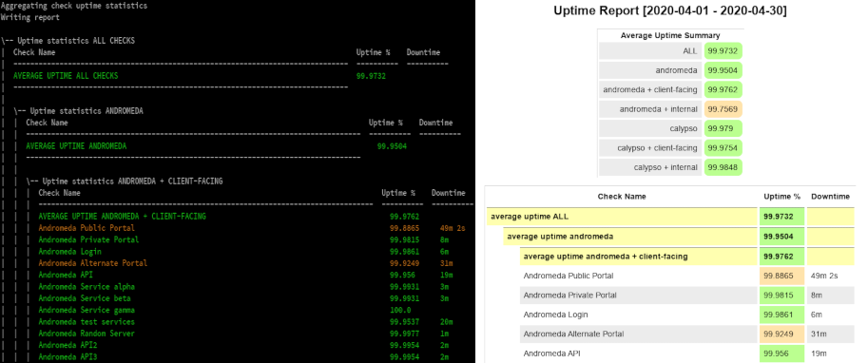Click the 'calypso + internal' summary label

click(665, 167)
